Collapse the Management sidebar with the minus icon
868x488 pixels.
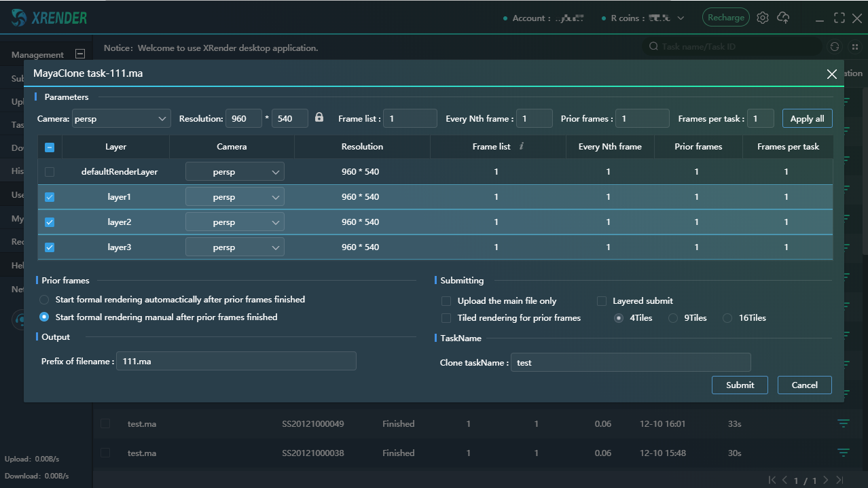tap(80, 54)
